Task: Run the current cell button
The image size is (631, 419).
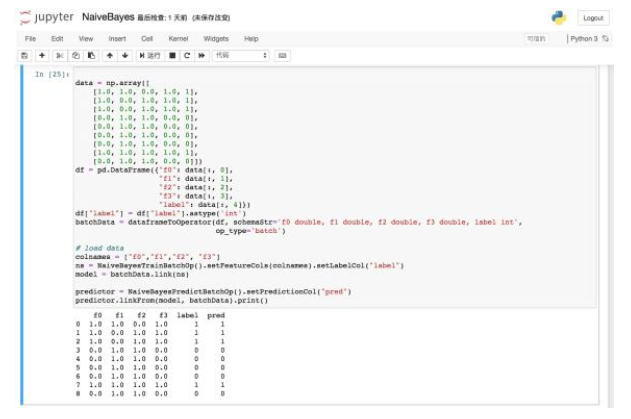Action: point(149,56)
